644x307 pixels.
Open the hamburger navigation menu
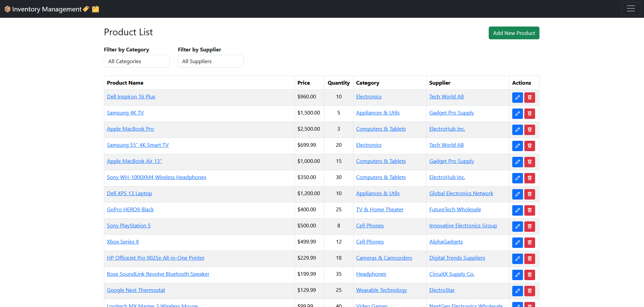631,9
